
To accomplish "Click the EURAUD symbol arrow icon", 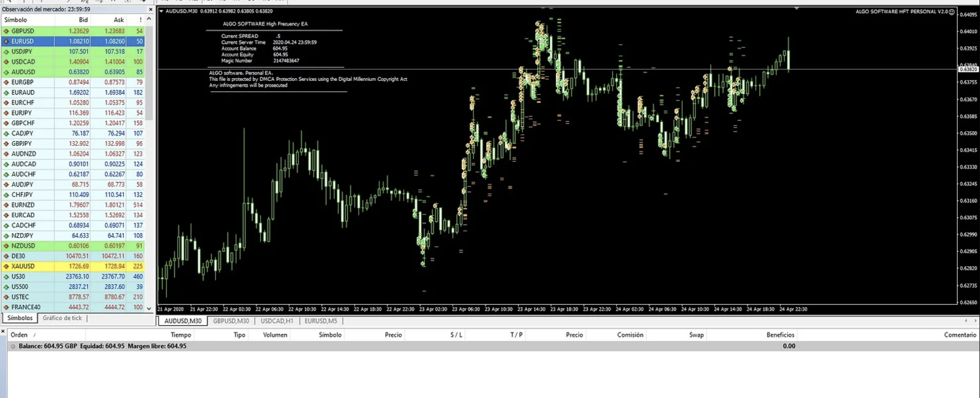I will pos(6,92).
